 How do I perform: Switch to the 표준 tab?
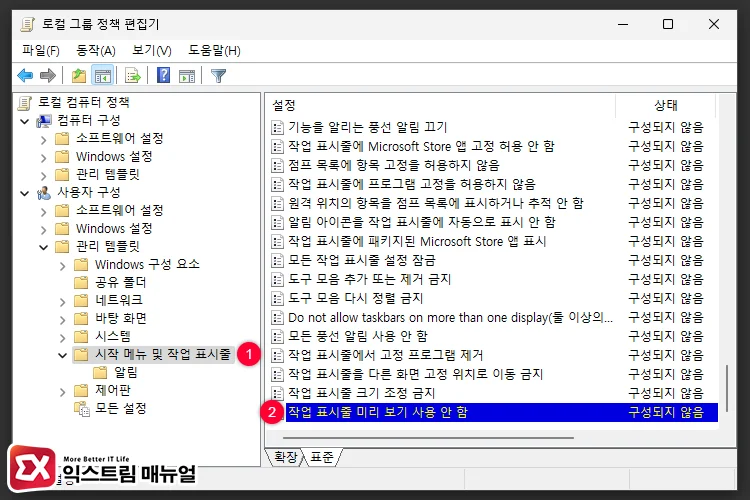point(322,457)
